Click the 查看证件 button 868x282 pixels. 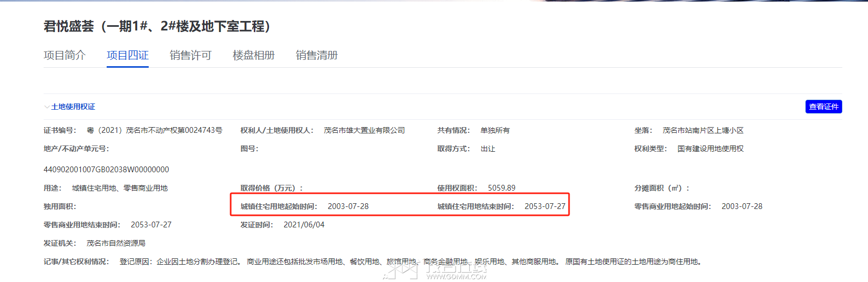pos(823,107)
